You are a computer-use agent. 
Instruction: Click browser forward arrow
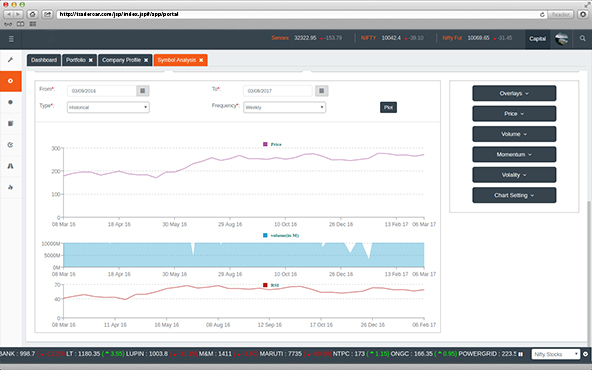click(x=18, y=14)
